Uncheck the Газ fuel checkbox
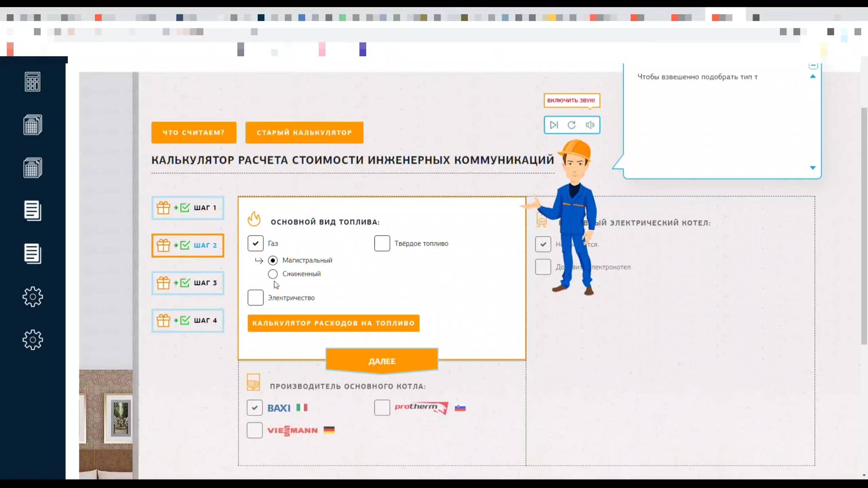The image size is (868, 488). (x=256, y=243)
